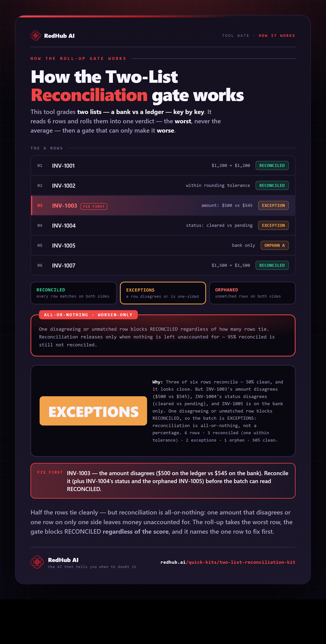Select the ORPHANED verdict card

point(252,293)
